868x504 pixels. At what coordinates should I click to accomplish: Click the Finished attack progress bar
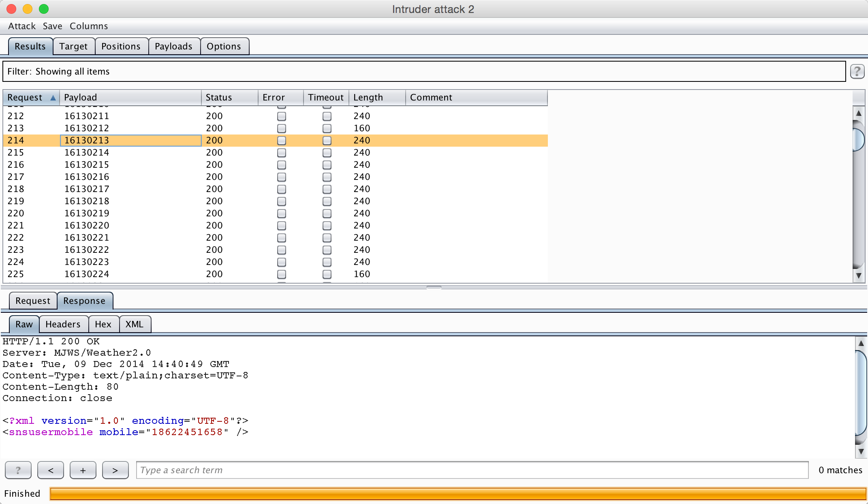point(458,493)
